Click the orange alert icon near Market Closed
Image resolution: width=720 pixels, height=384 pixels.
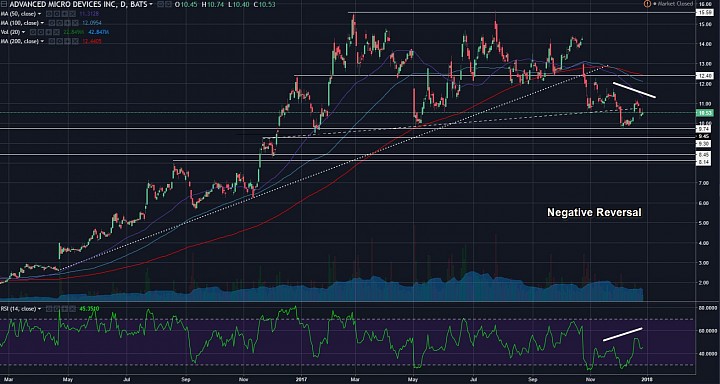[647, 4]
